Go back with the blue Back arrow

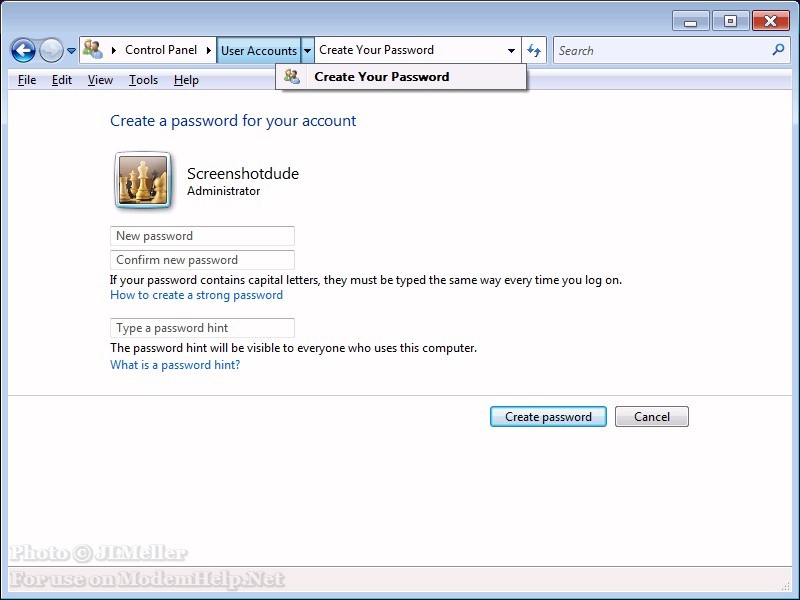[x=23, y=50]
